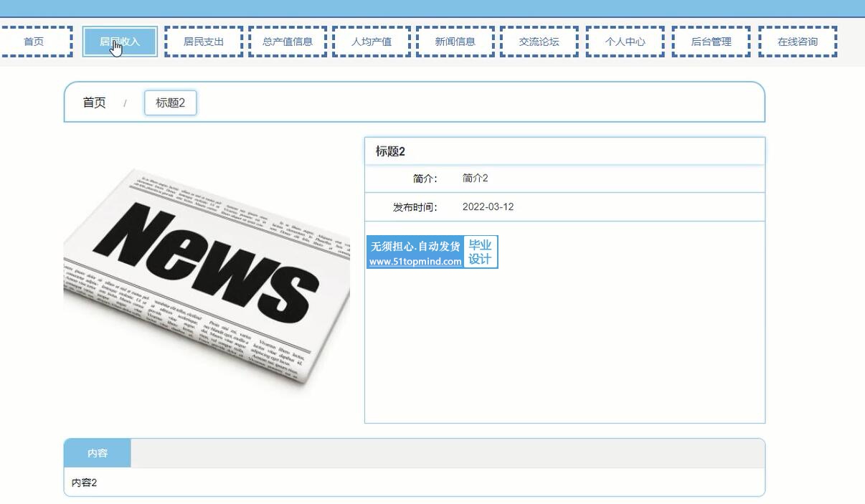The width and height of the screenshot is (865, 504).
Task: Open 总产值信息 in the navigation bar
Action: [x=288, y=42]
